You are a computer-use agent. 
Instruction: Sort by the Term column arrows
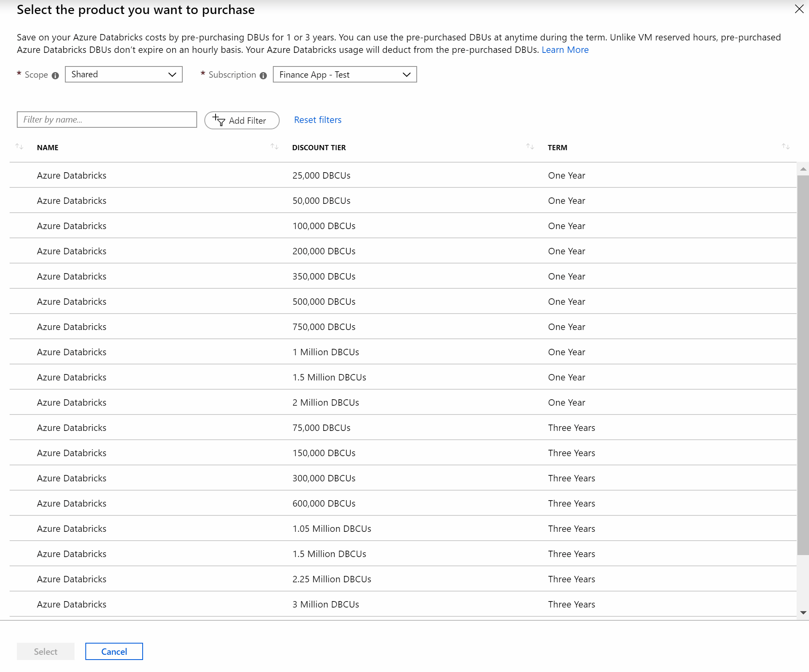click(x=785, y=147)
